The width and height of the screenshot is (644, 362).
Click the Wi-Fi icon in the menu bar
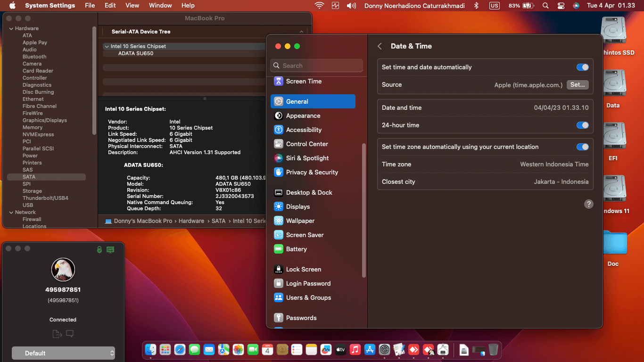coord(320,6)
